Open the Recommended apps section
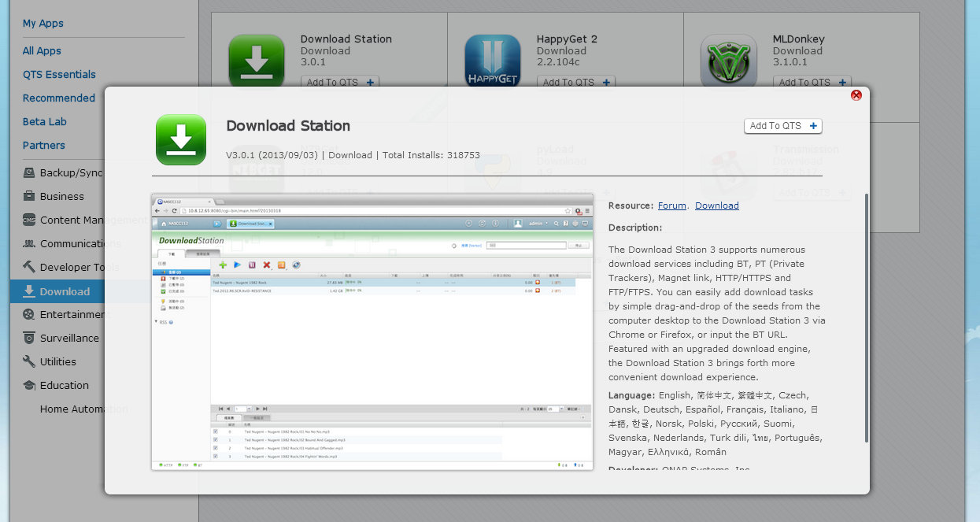 pos(59,98)
